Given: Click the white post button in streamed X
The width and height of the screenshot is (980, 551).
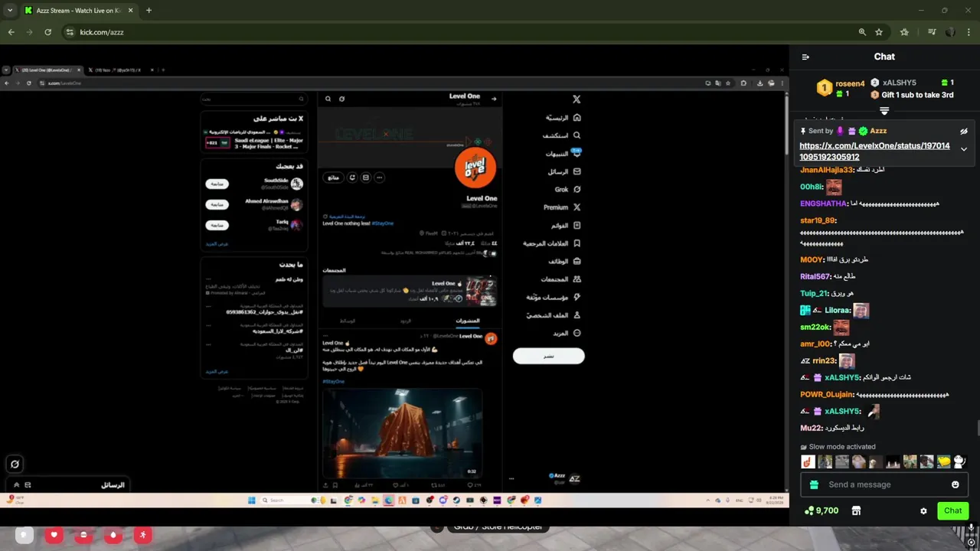Looking at the screenshot, I should [548, 356].
